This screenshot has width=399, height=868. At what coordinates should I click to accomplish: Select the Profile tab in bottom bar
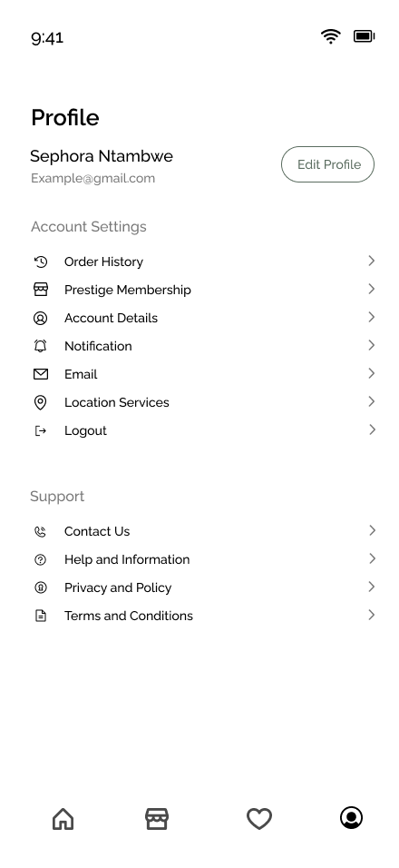(351, 818)
